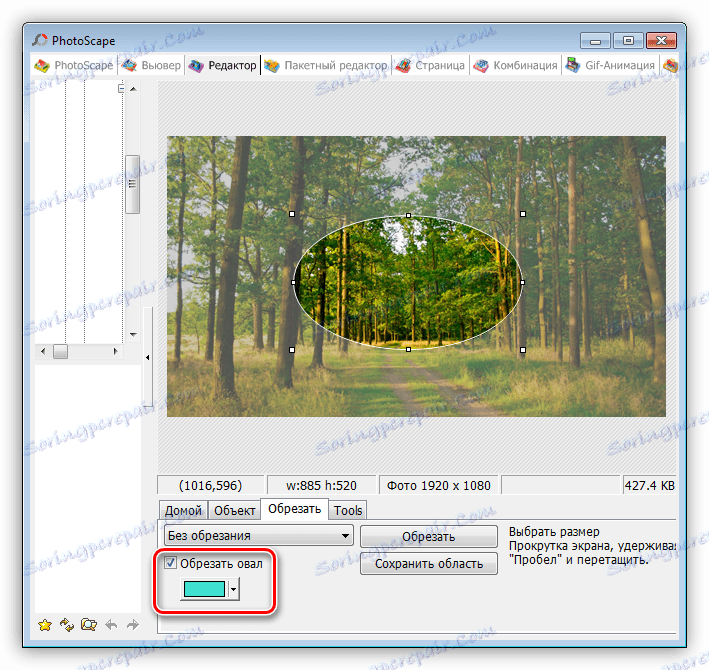Collapse the folder tree node
This screenshot has height=670, width=709.
coord(121,89)
